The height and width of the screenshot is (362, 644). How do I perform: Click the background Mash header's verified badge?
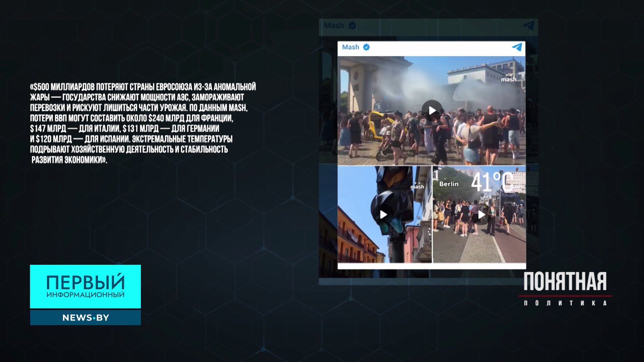(x=352, y=25)
